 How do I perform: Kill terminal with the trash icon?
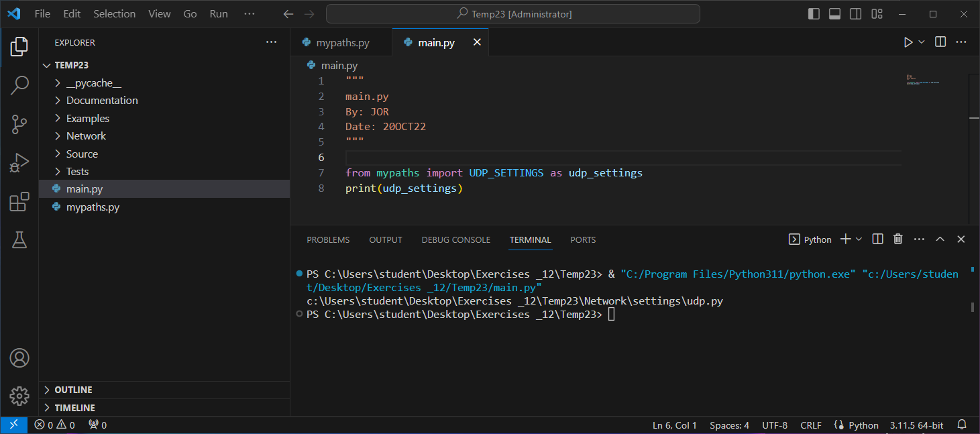click(x=898, y=239)
